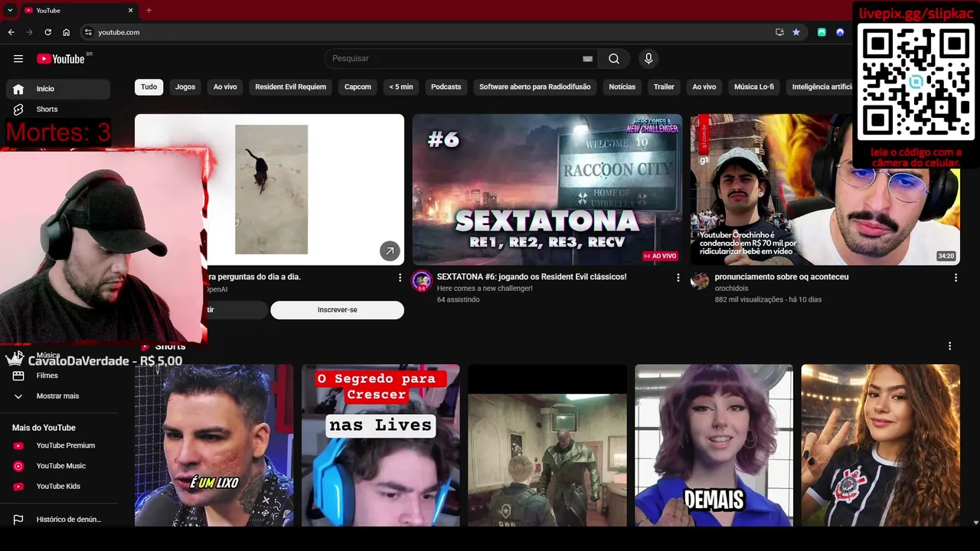Select the Música Lo-fi chip
The height and width of the screenshot is (551, 980).
point(754,87)
